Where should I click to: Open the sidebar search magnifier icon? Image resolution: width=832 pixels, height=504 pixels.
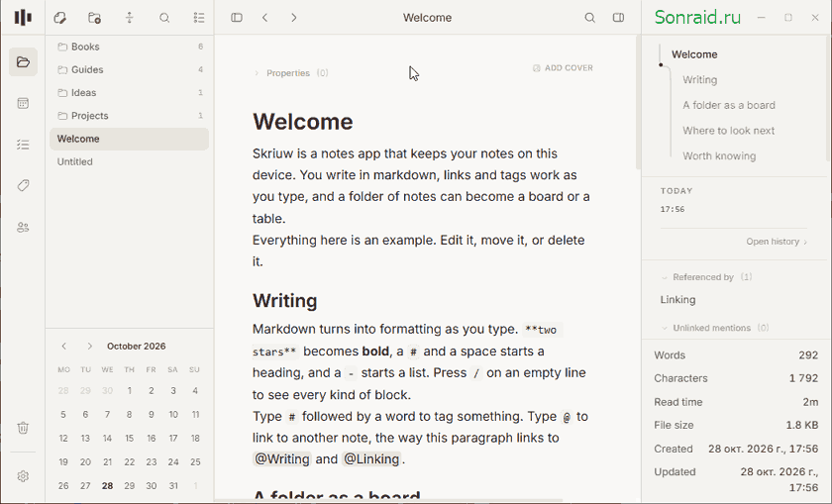coord(164,18)
